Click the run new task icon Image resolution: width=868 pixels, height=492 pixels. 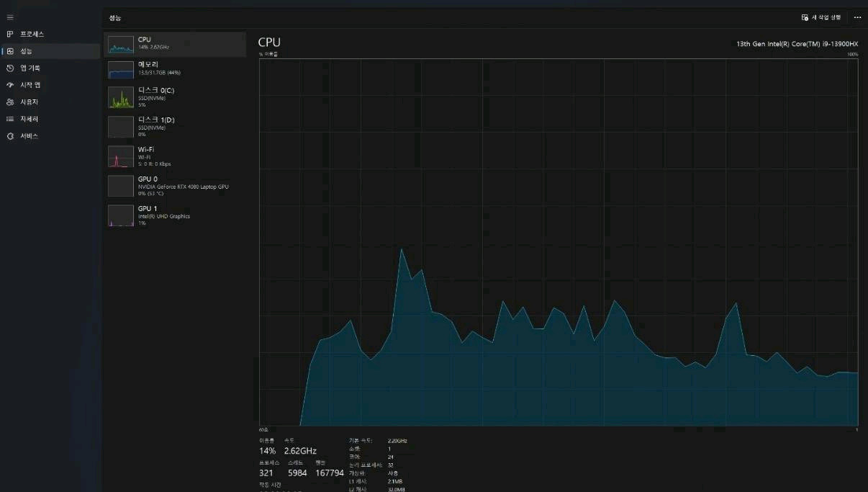pos(805,17)
